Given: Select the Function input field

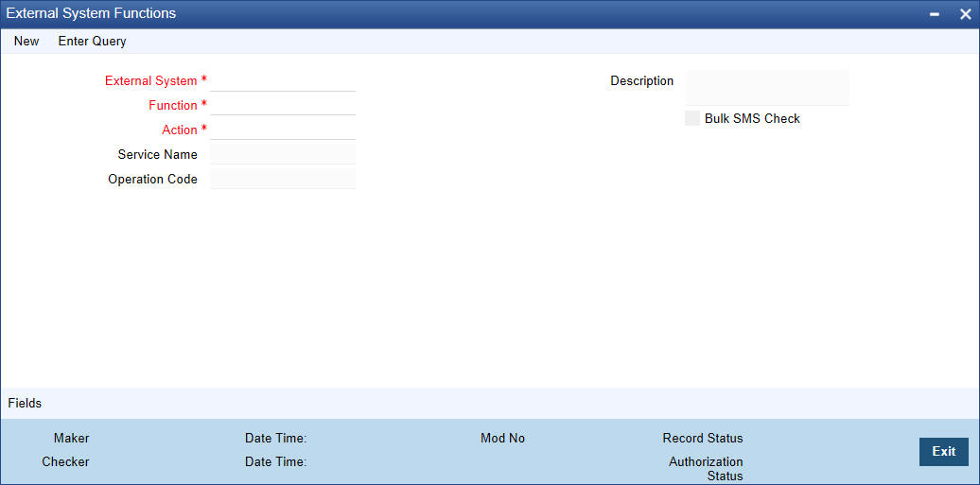Looking at the screenshot, I should 283,105.
